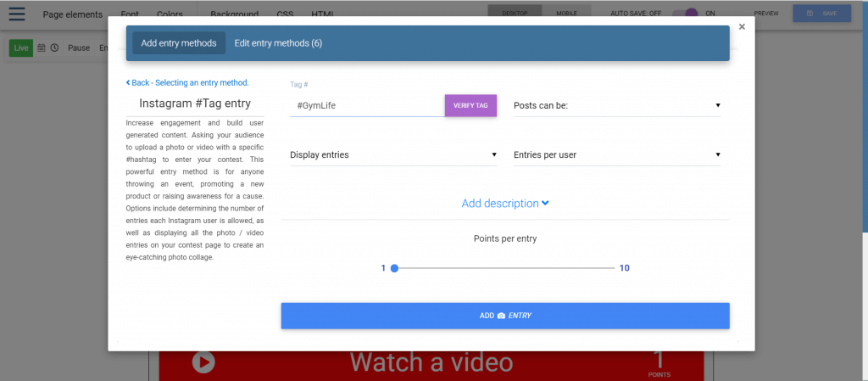Open the HTML editor menu
Image resolution: width=868 pixels, height=381 pixels.
[323, 14]
